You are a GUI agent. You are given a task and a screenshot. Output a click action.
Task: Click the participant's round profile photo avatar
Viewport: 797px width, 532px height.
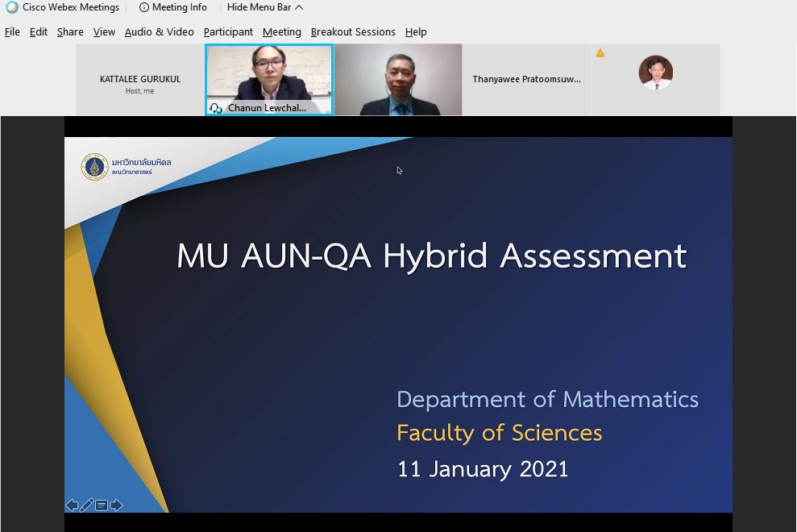[x=655, y=73]
